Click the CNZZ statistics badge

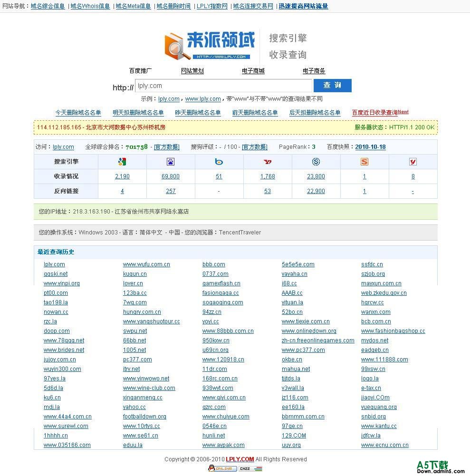tap(250, 469)
